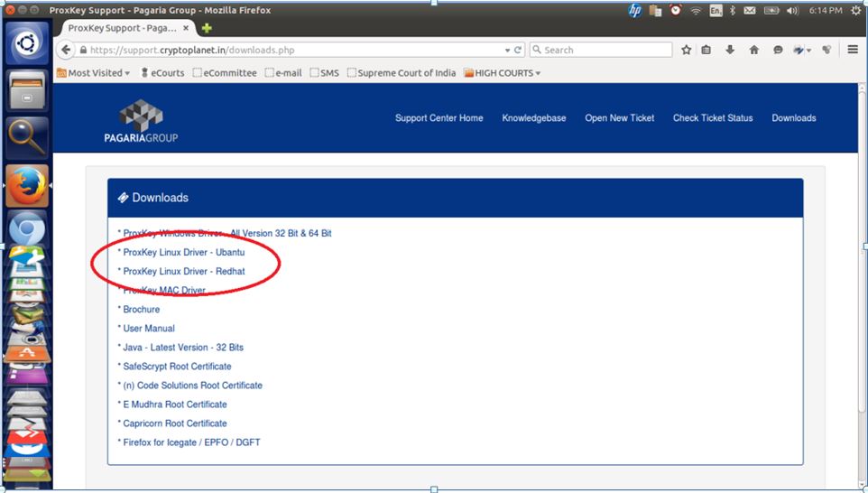Expand the Most Visited bookmarks dropdown
The width and height of the screenshot is (868, 493).
pyautogui.click(x=93, y=72)
